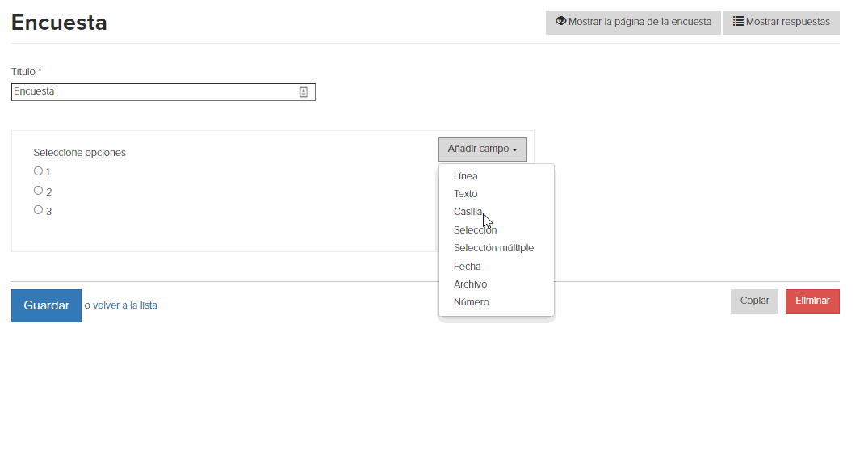Image resolution: width=868 pixels, height=463 pixels.
Task: Click the blue Guardar button
Action: tap(47, 305)
